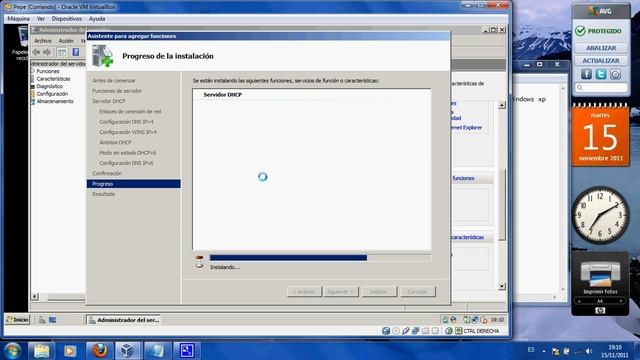640x360 pixels.
Task: Launch Windows Media Player from the taskbar
Action: (70, 351)
